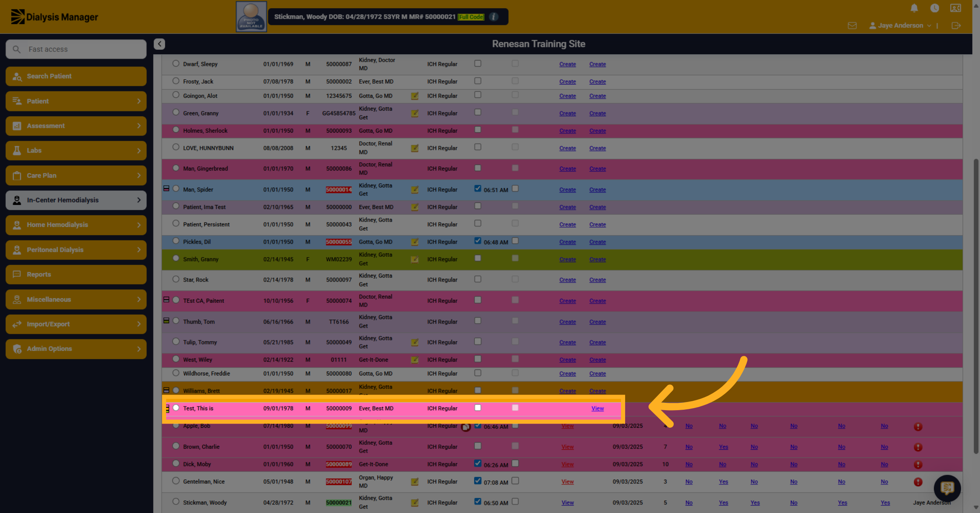Screen dimensions: 980x513
Task: Expand the Patient menu
Action: point(76,101)
